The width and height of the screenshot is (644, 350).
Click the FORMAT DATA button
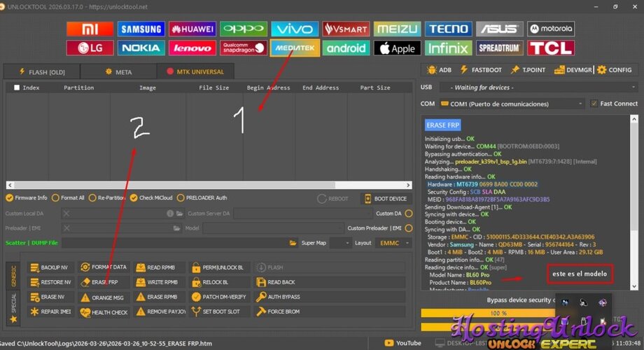coord(104,267)
